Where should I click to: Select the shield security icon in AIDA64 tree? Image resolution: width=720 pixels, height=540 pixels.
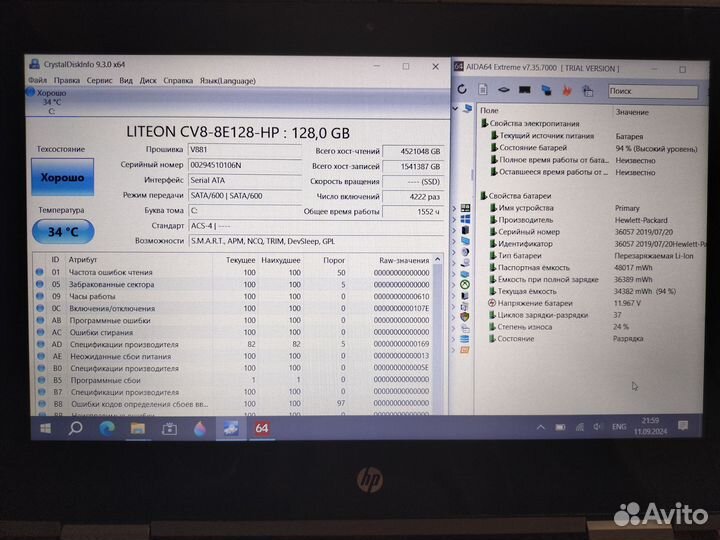pyautogui.click(x=465, y=317)
